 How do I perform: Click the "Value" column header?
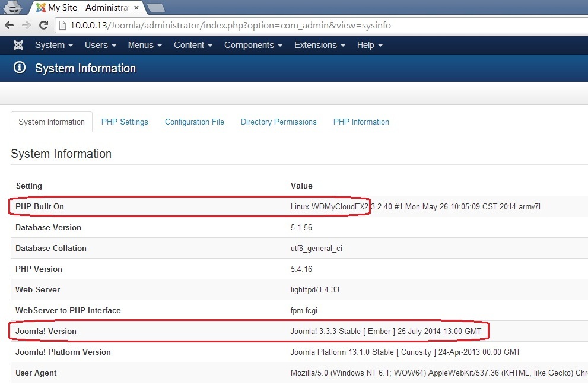point(301,186)
